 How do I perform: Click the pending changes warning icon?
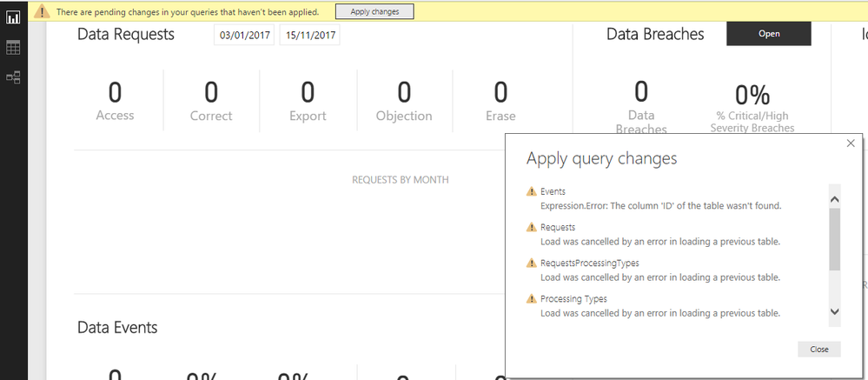click(42, 11)
